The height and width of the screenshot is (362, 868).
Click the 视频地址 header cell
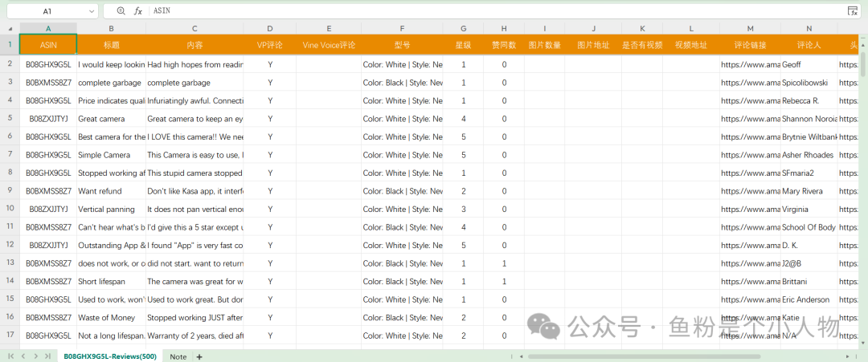click(x=691, y=45)
